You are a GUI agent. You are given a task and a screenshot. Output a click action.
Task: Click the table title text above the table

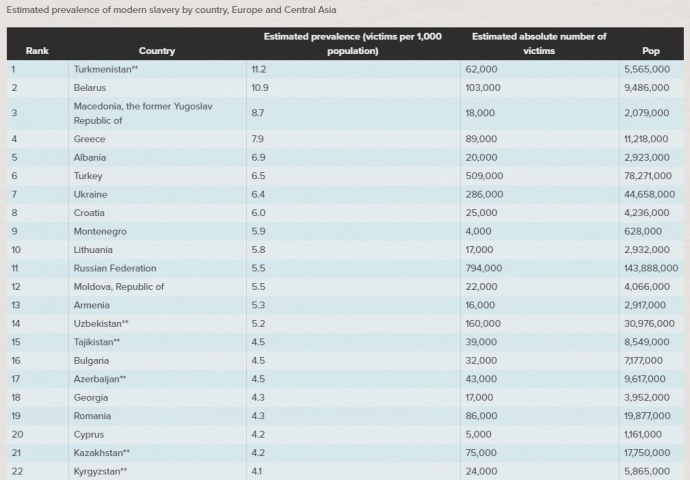coord(165,10)
